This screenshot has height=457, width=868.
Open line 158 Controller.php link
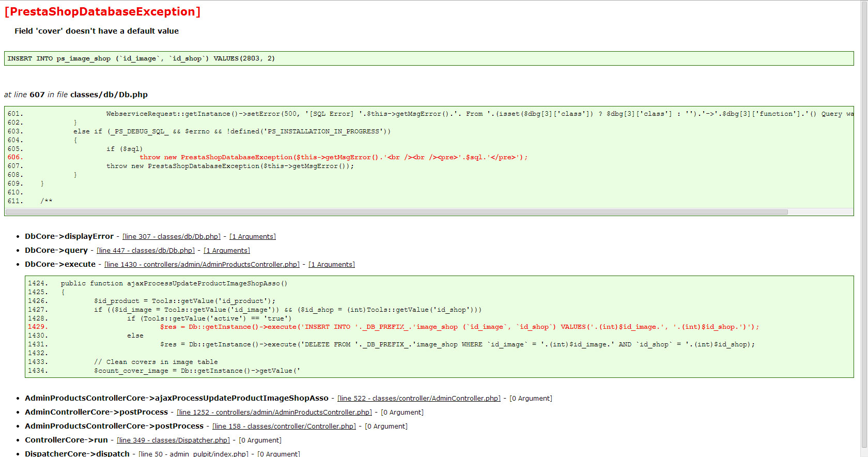click(x=284, y=426)
